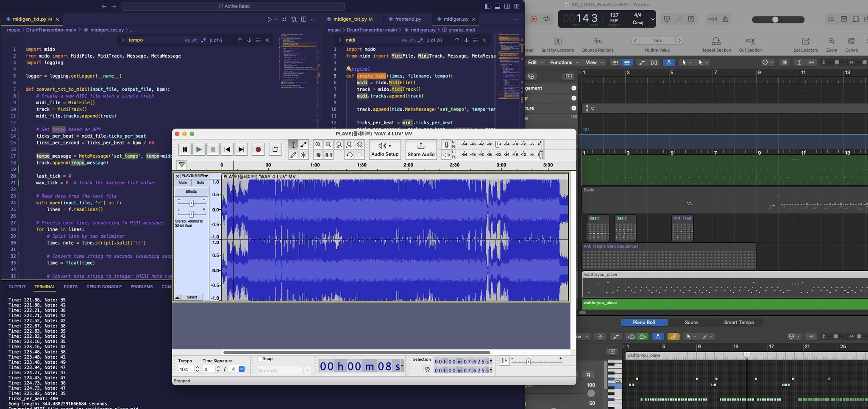Click the Effects button on track
The image size is (868, 409).
click(x=191, y=192)
